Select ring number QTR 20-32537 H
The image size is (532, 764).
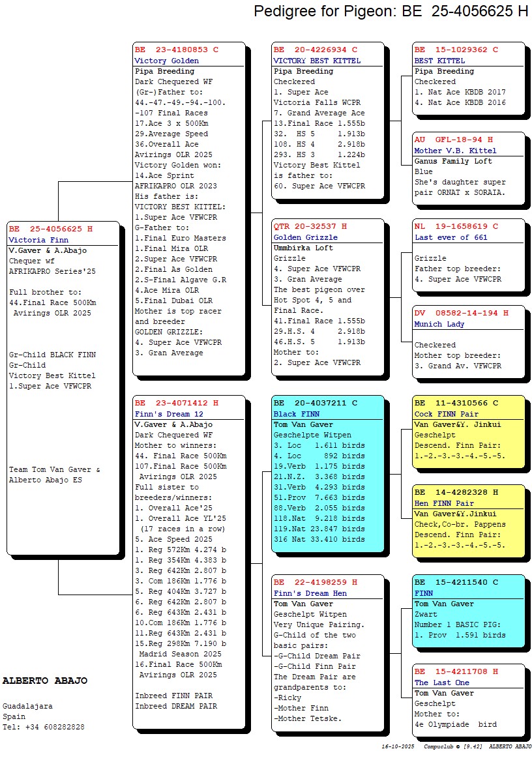310,227
